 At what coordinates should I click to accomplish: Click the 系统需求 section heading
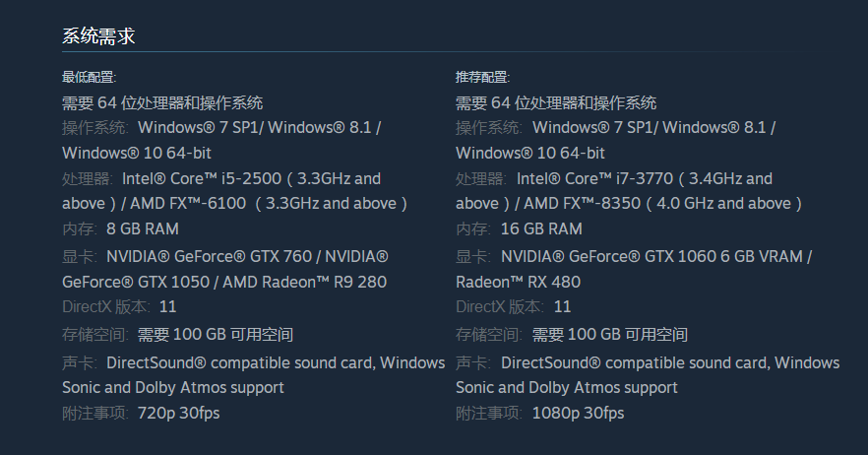tap(98, 36)
